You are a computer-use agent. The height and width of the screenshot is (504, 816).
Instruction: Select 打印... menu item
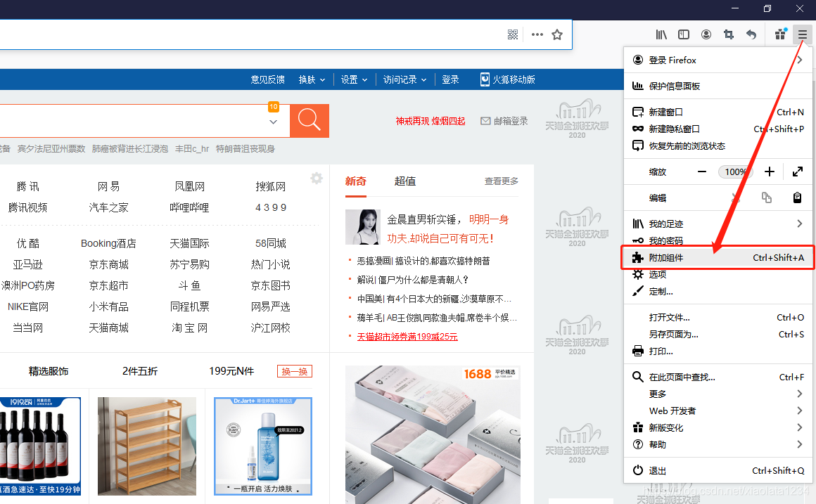pyautogui.click(x=718, y=351)
